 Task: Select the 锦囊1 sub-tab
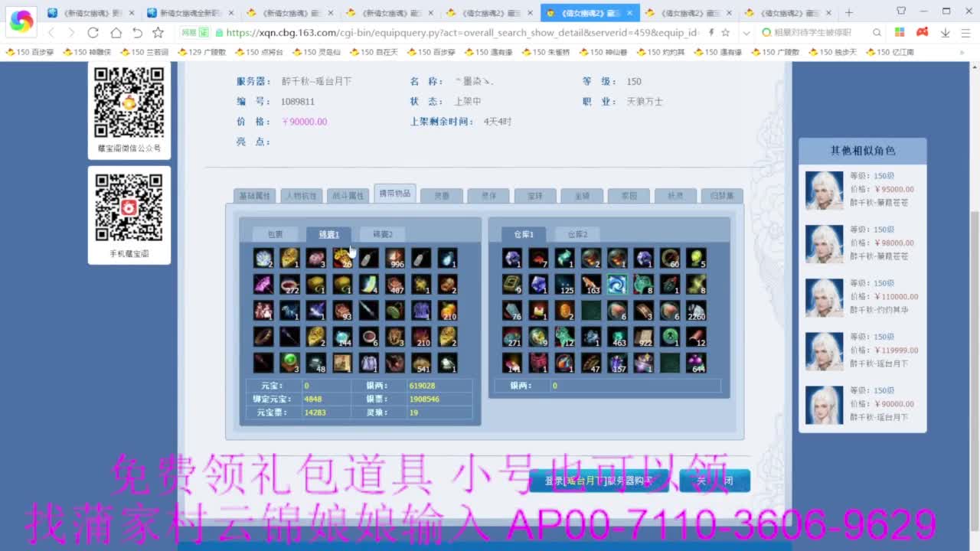[x=328, y=234]
